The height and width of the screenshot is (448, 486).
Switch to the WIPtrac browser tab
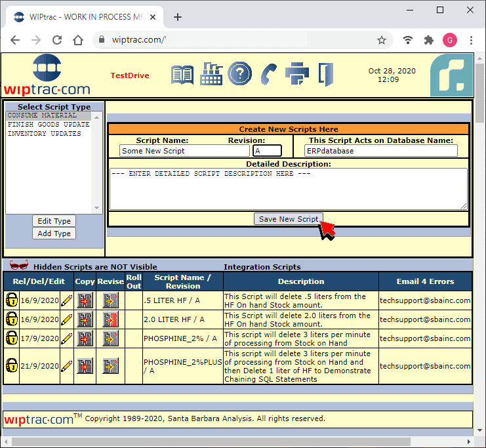84,17
